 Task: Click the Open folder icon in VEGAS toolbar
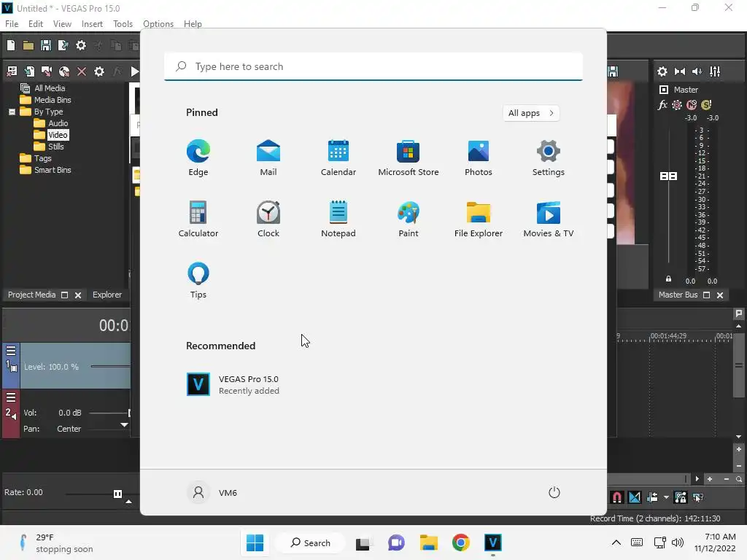click(28, 45)
